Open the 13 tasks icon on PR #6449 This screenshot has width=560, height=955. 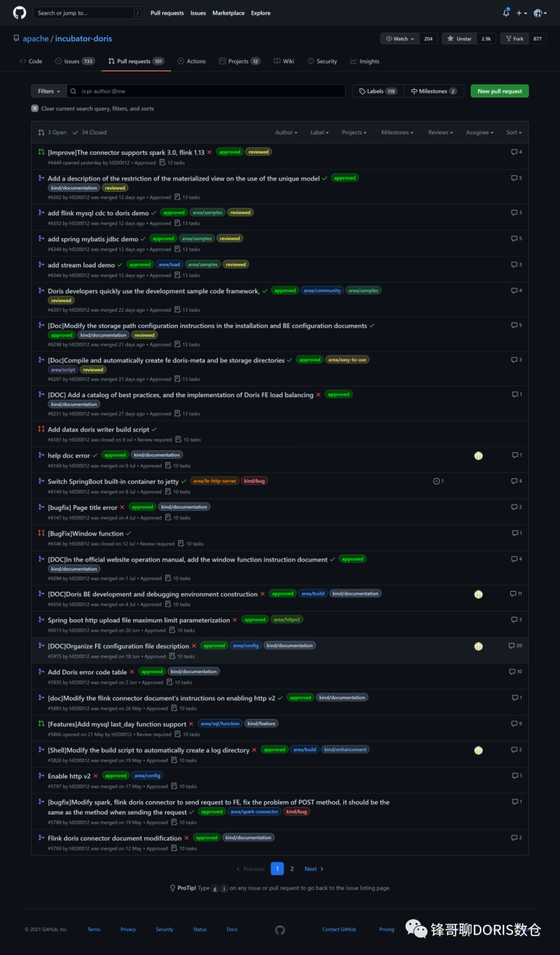[x=163, y=163]
